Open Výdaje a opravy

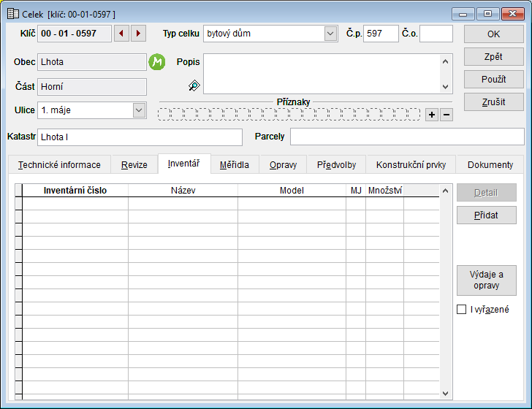[486, 280]
